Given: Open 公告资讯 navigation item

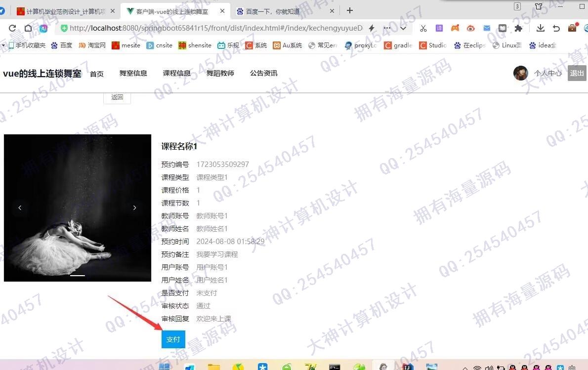Looking at the screenshot, I should tap(264, 74).
